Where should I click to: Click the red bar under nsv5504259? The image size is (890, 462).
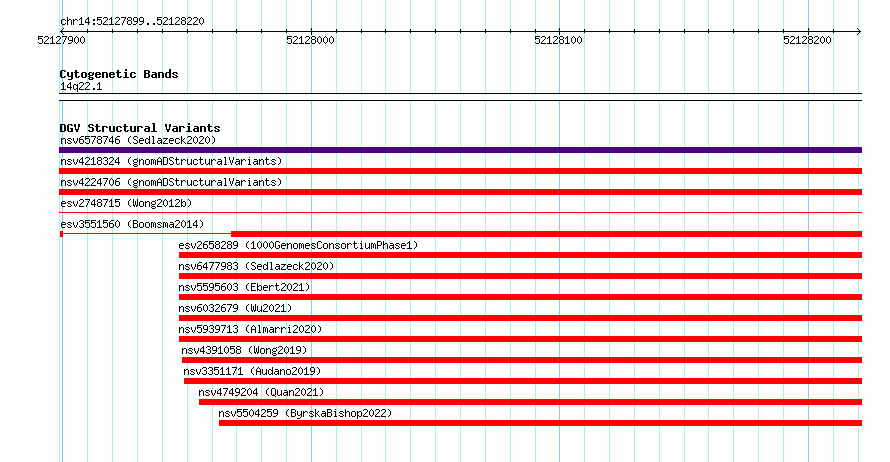(541, 423)
